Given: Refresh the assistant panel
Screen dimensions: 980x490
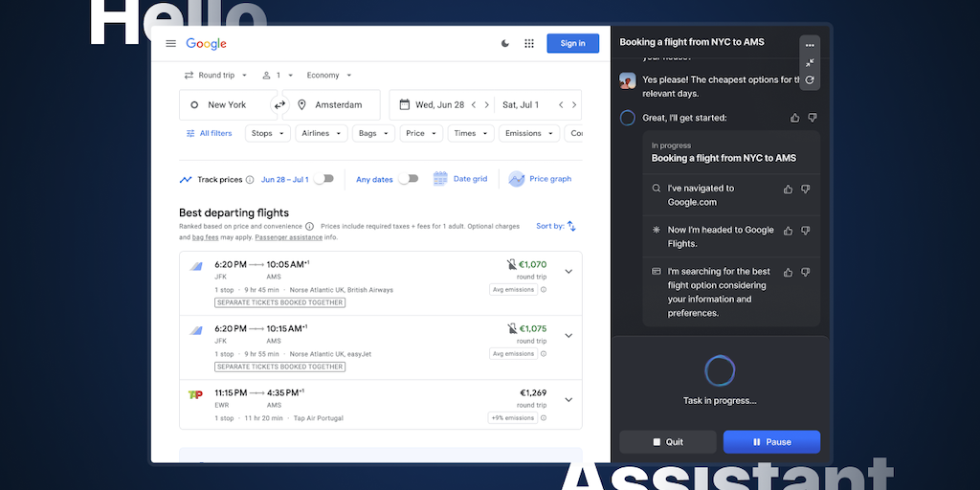Looking at the screenshot, I should (x=810, y=80).
